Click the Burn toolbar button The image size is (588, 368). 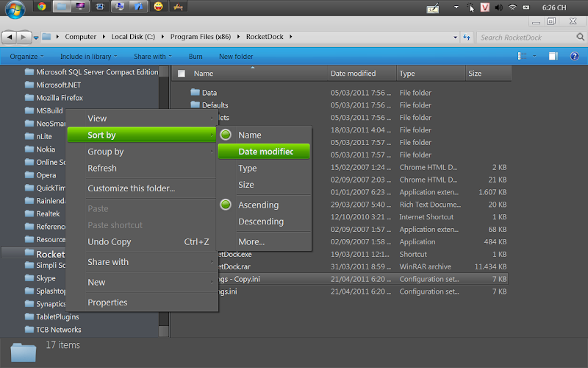[x=196, y=57]
